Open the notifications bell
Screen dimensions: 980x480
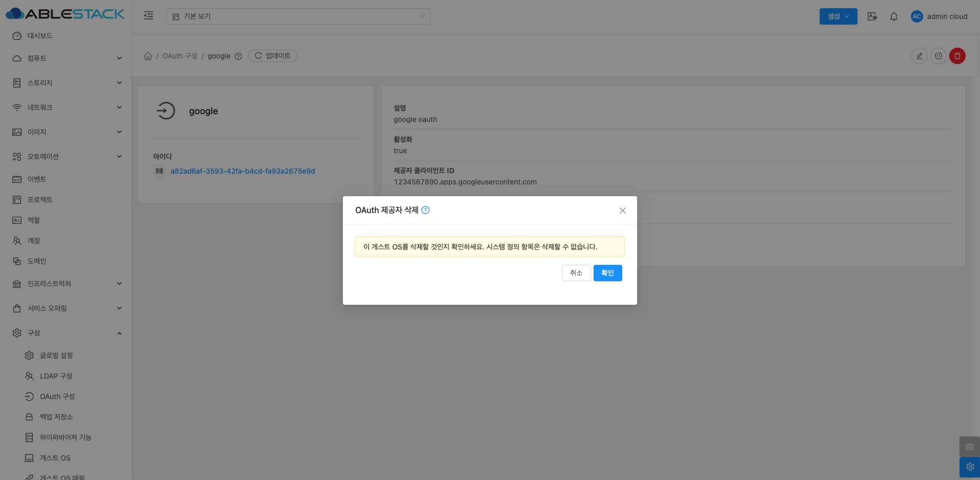(x=894, y=16)
